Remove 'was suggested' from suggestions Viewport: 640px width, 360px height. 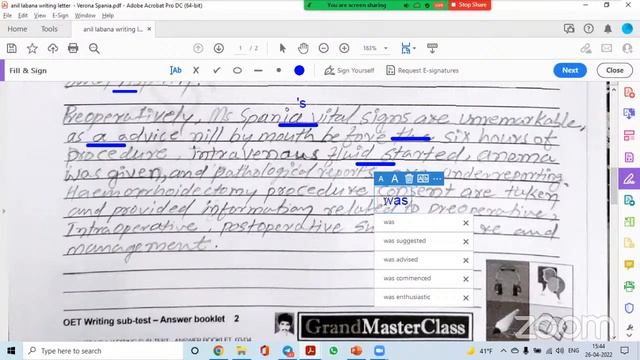point(466,242)
